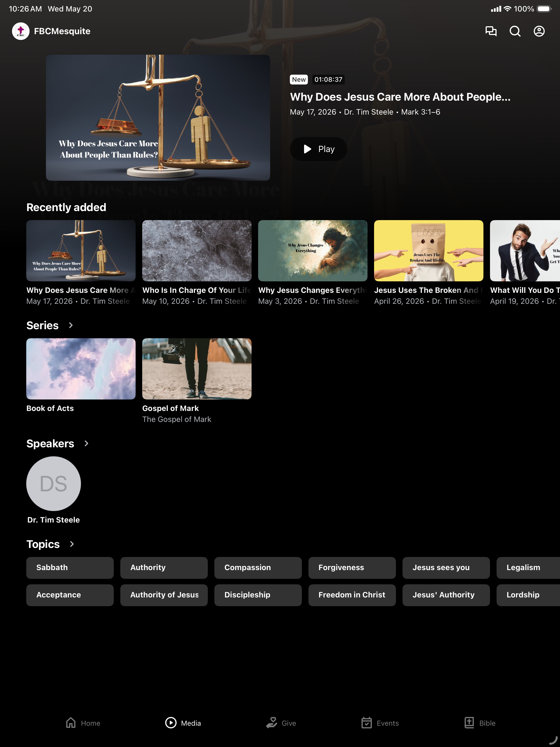560x747 pixels.
Task: Select the Forgiveness topic
Action: click(352, 568)
